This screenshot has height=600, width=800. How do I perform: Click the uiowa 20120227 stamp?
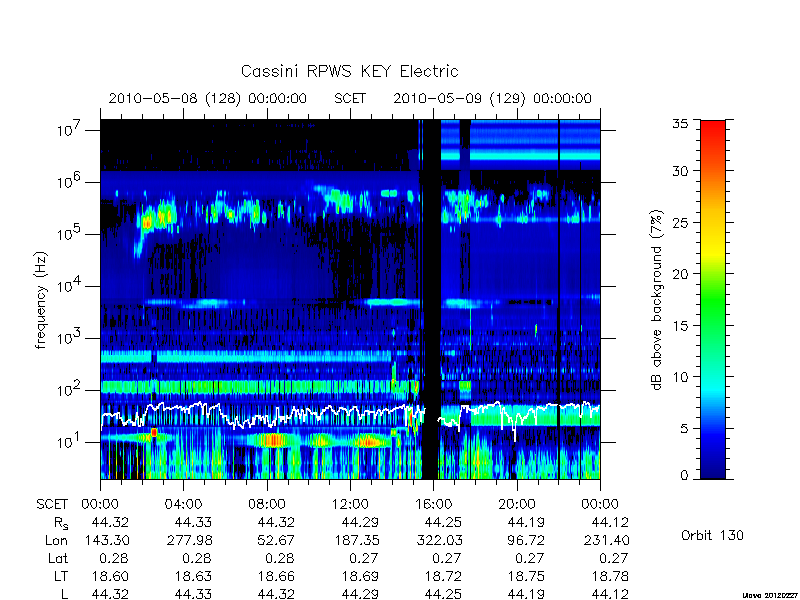point(770,595)
